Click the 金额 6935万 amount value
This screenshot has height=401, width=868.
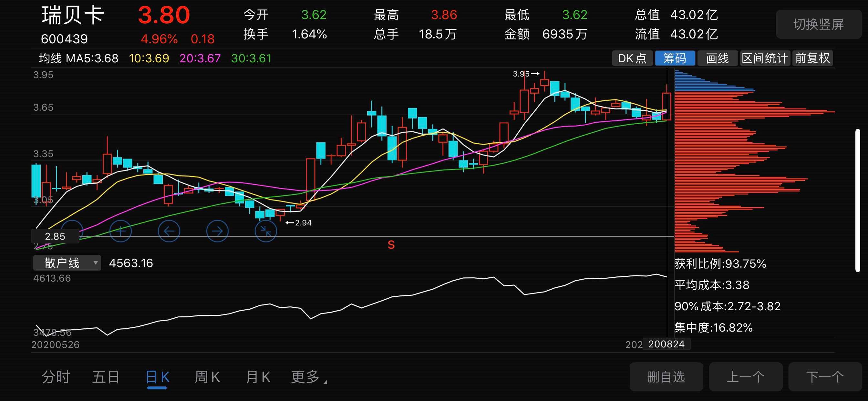pyautogui.click(x=565, y=34)
